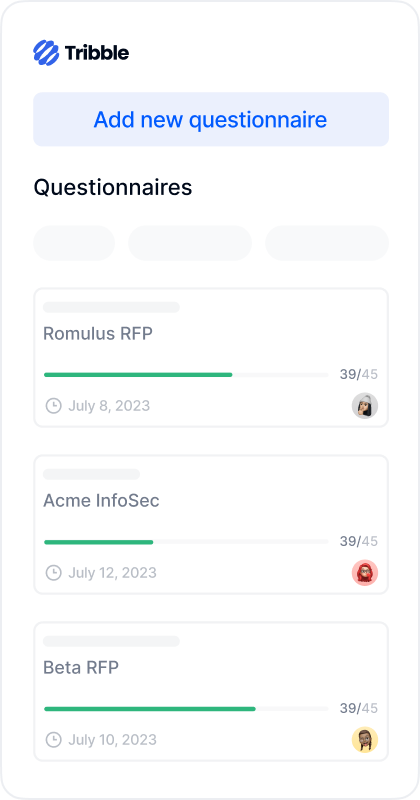Click the Tribble wordmark text

[97, 53]
